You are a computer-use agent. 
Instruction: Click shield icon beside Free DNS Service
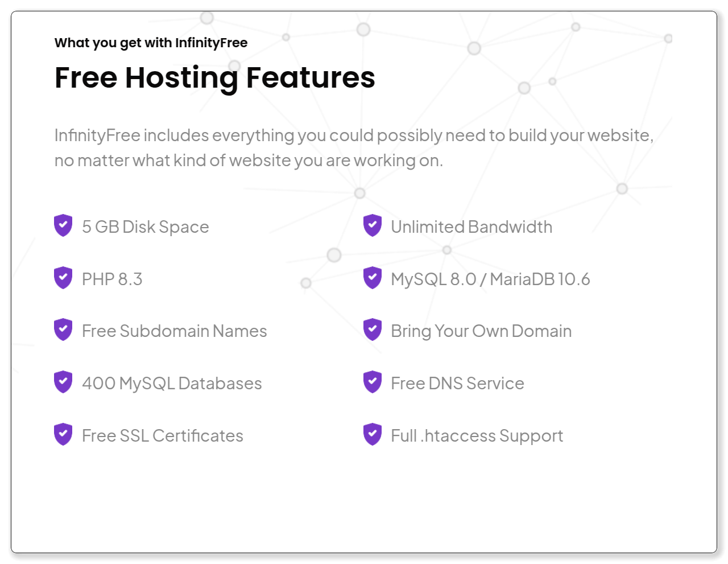373,382
